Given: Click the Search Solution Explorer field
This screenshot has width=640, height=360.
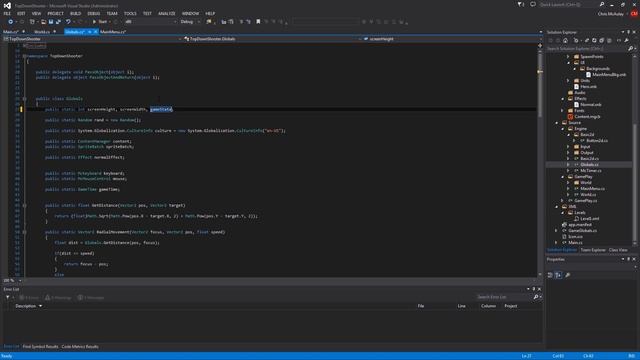Looking at the screenshot, I should tap(587, 49).
